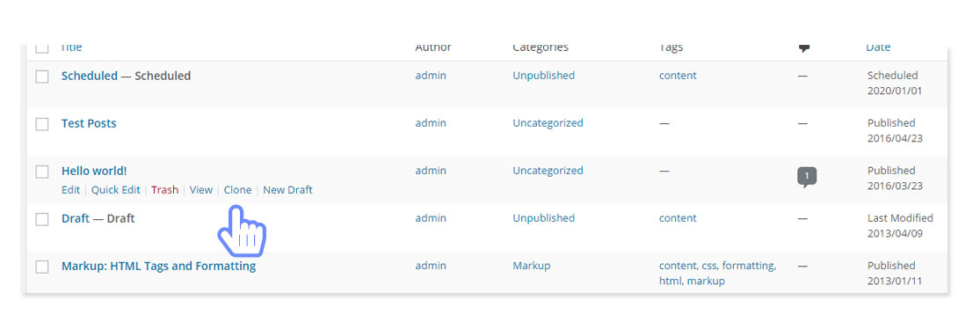980x322 pixels.
Task: Sort posts by the Title column
Action: point(72,48)
